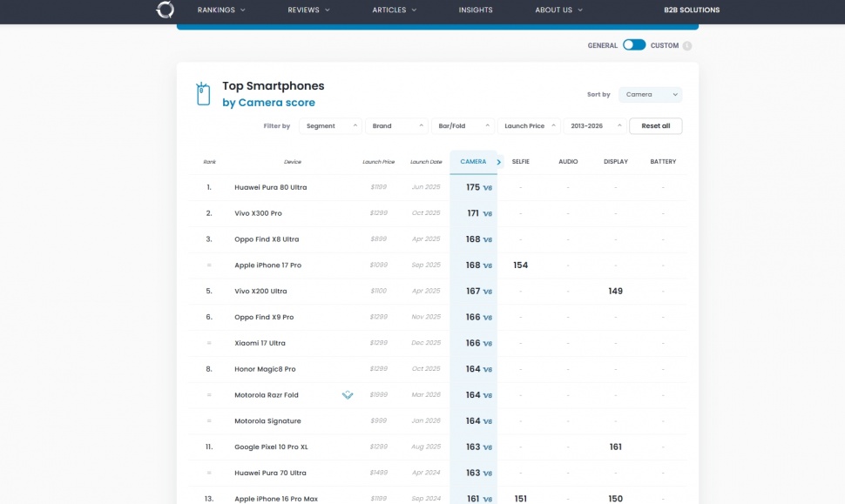The image size is (845, 504).
Task: Click V6 badge on Huawei Pura 80 Ultra
Action: click(488, 188)
